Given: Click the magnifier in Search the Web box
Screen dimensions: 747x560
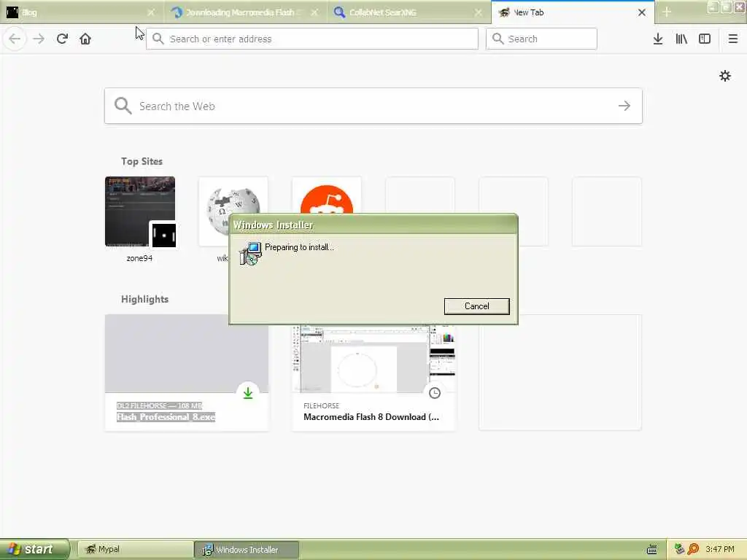Looking at the screenshot, I should [x=123, y=106].
